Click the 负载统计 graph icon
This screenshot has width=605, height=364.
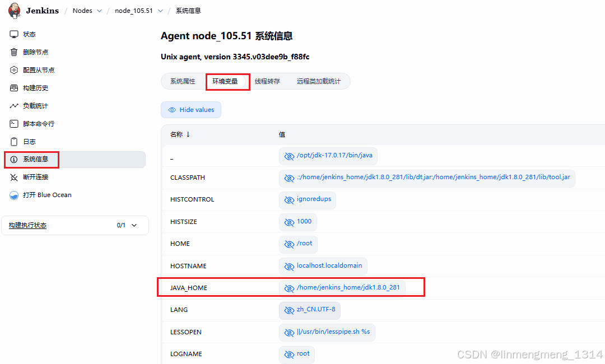click(14, 106)
